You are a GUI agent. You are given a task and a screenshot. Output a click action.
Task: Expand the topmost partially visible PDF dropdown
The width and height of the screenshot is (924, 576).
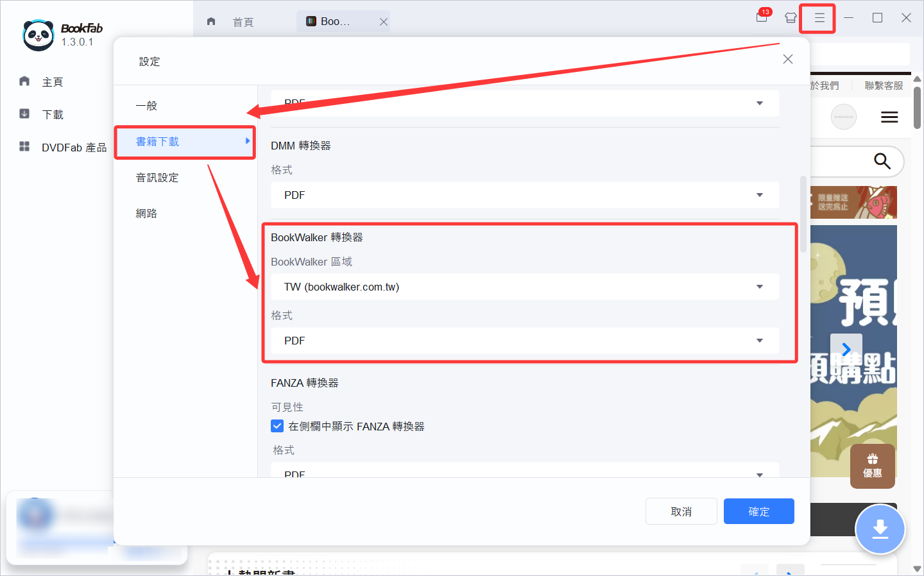pos(525,103)
